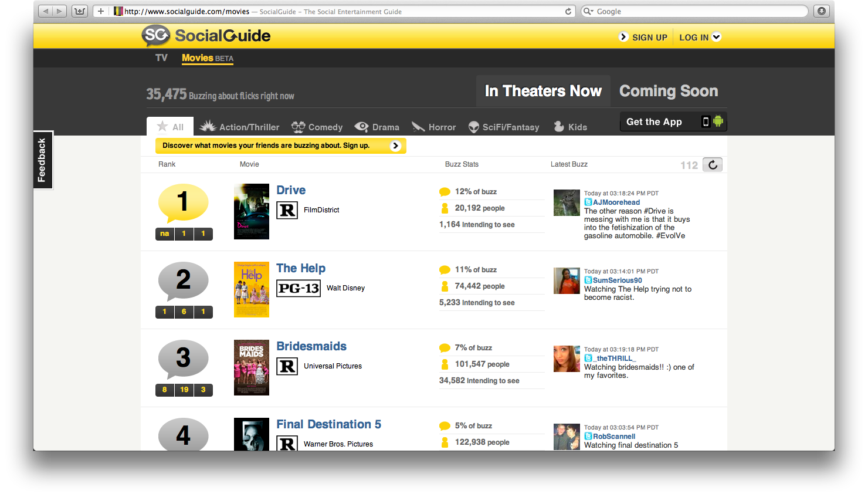Click the buzz bubble icon beside 12% of buzz
Screen dimensions: 868x497
[445, 192]
